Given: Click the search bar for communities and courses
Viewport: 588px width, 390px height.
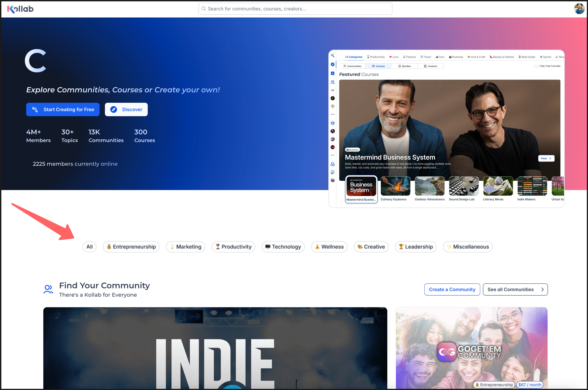Looking at the screenshot, I should 295,9.
